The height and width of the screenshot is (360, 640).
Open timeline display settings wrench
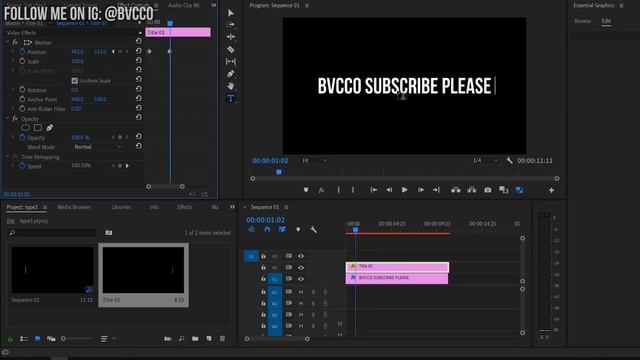(313, 230)
